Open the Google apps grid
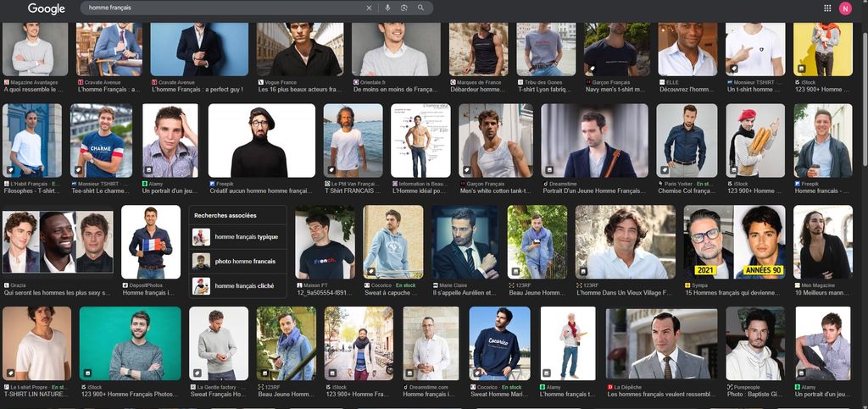This screenshot has height=409, width=868. pyautogui.click(x=827, y=8)
